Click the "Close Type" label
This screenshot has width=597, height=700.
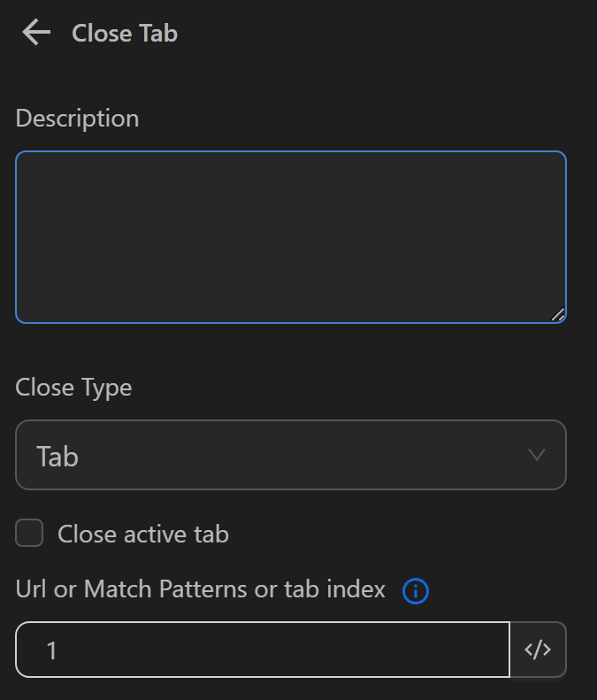pos(73,388)
